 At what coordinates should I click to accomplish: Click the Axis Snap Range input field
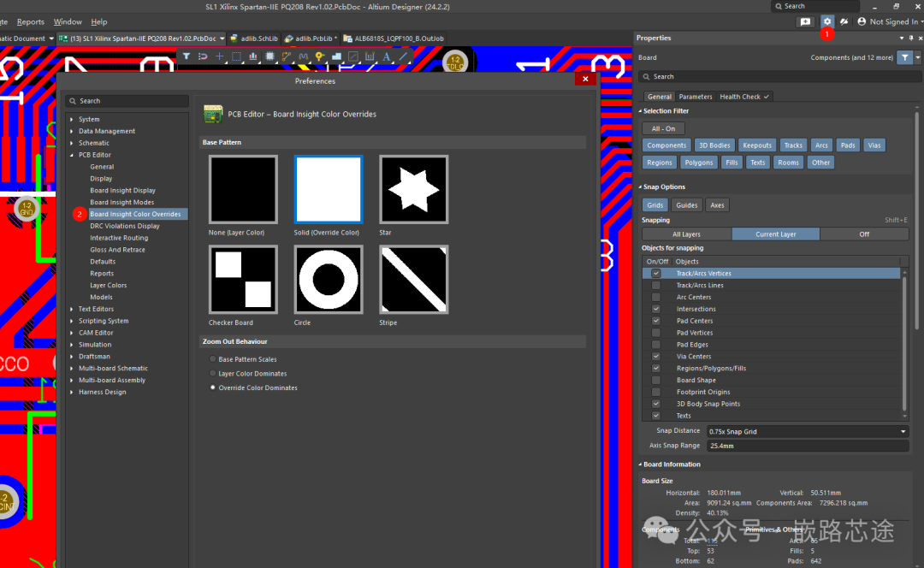click(808, 446)
